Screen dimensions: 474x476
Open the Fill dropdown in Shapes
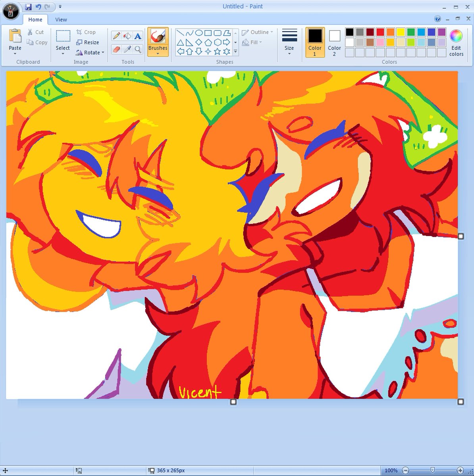(252, 42)
